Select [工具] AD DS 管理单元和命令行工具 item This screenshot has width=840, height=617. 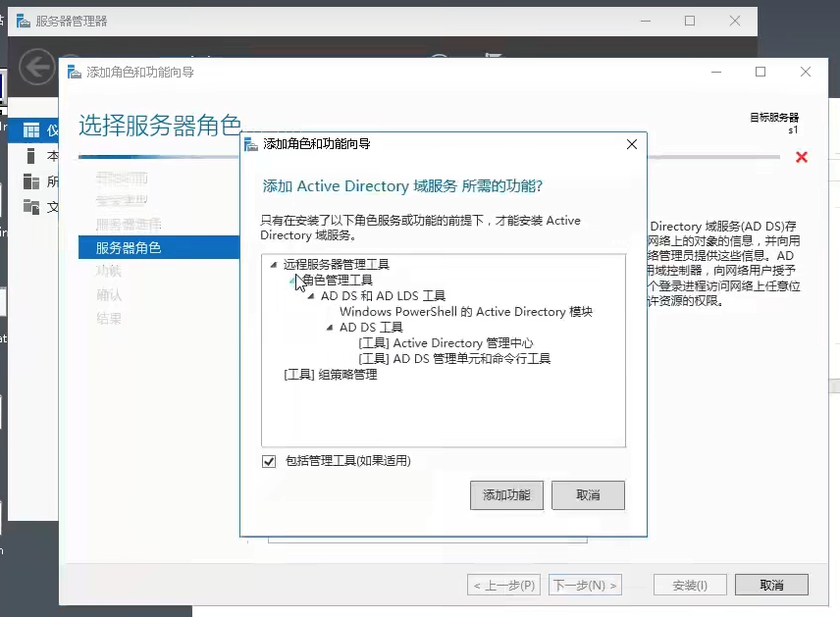coord(454,358)
